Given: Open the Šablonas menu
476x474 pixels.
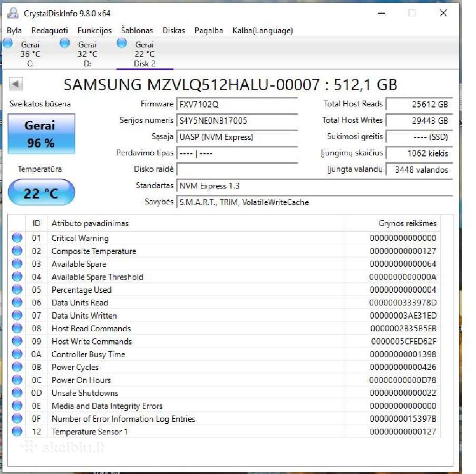Looking at the screenshot, I should click(x=137, y=31).
